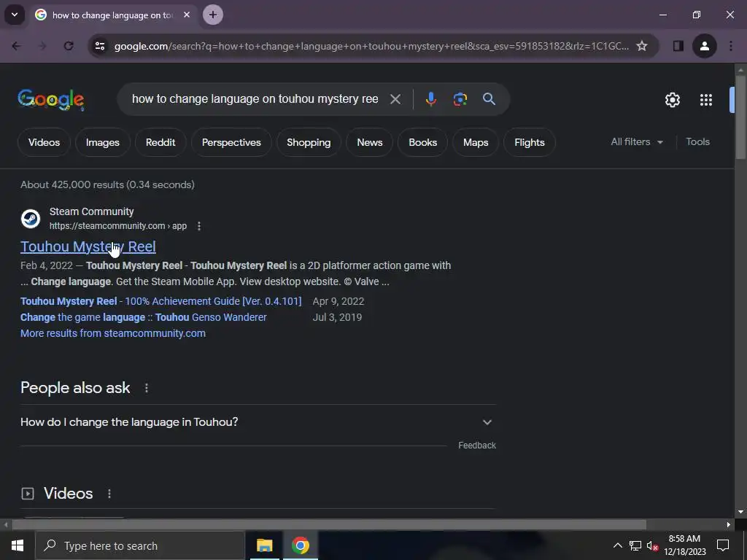Filter results by News
The height and width of the screenshot is (560, 747).
coord(370,142)
